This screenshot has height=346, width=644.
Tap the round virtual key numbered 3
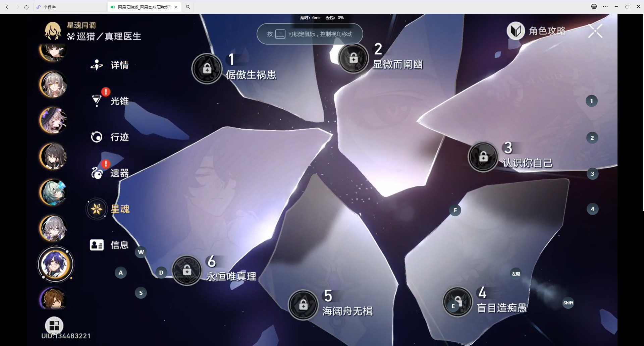[593, 174]
